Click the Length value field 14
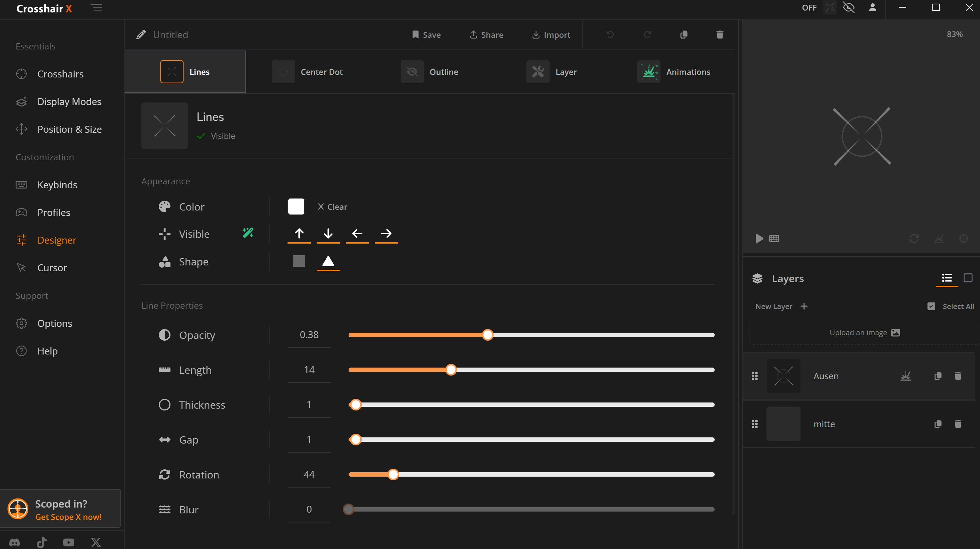Image resolution: width=980 pixels, height=549 pixels. [x=309, y=370]
